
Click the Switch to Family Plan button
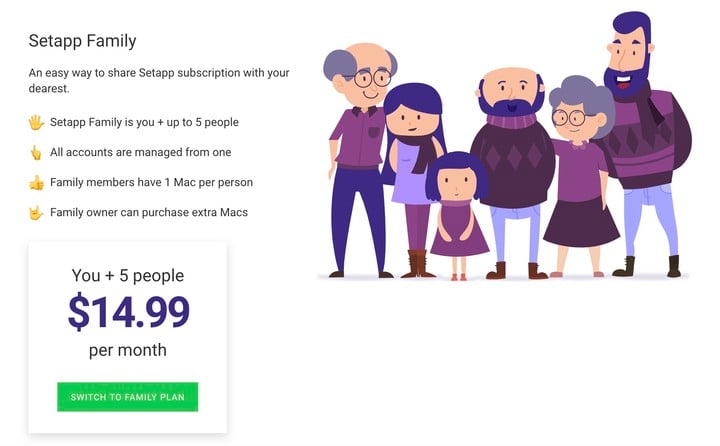pyautogui.click(x=128, y=397)
